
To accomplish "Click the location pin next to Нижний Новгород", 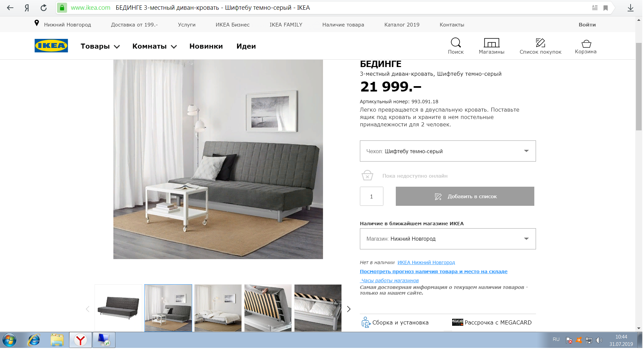I will (37, 23).
